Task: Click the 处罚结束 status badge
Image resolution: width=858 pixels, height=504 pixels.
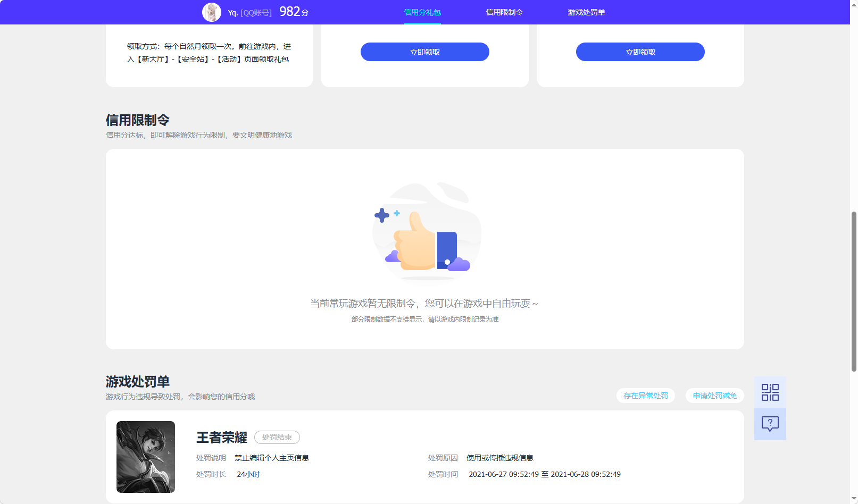Action: (278, 437)
